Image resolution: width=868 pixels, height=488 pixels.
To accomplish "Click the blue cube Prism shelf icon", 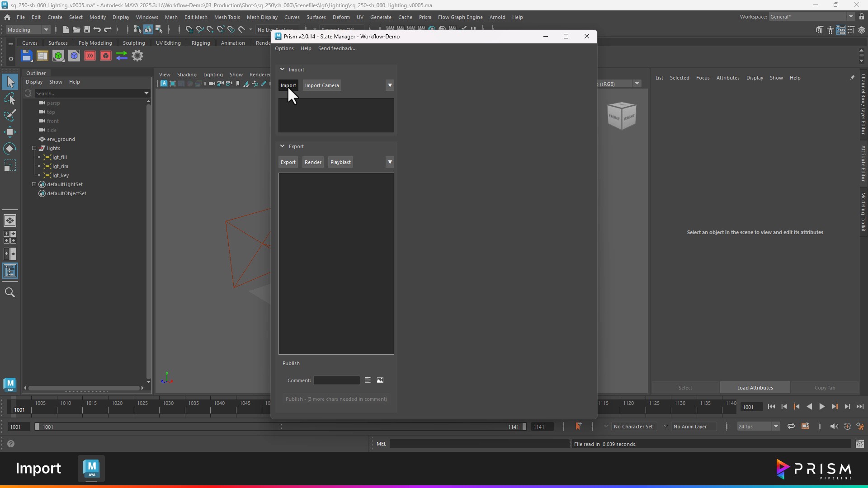I will 74,56.
